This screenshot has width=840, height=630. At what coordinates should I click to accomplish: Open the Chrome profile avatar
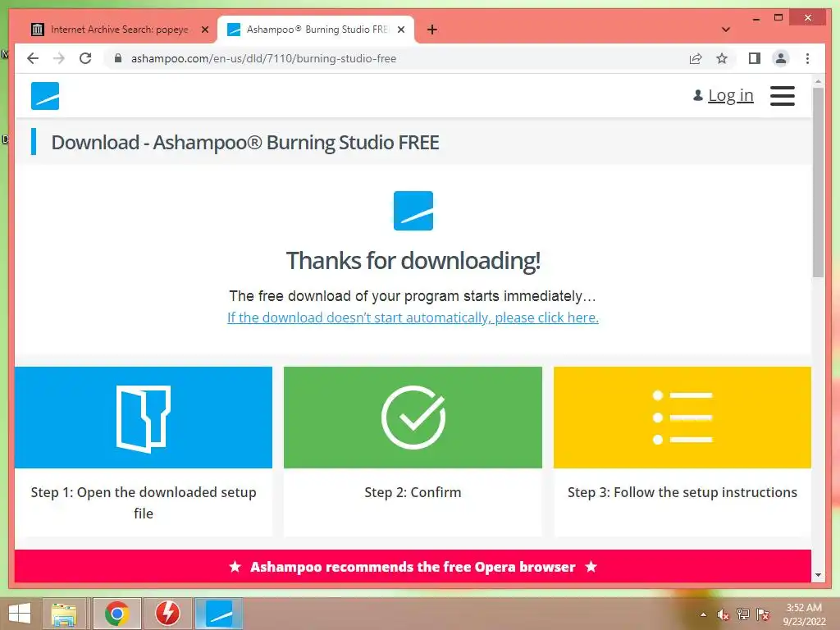pyautogui.click(x=781, y=58)
